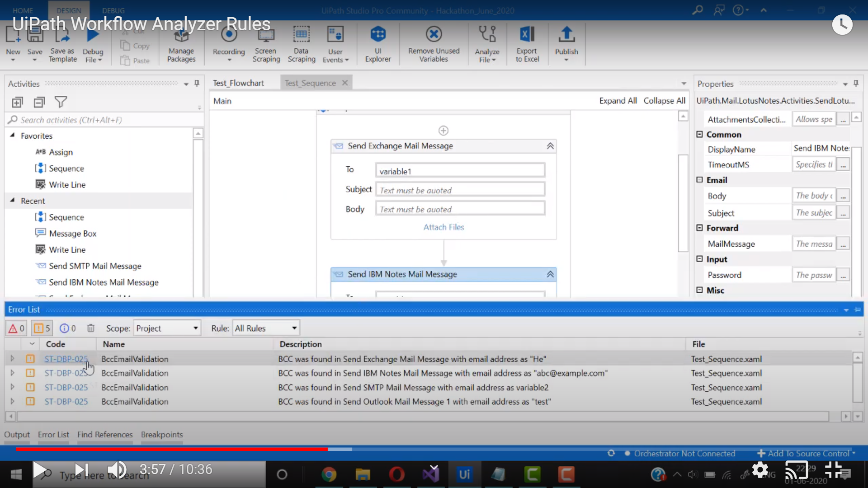Image resolution: width=868 pixels, height=488 pixels.
Task: Open the Scope Project dropdown
Action: 167,328
